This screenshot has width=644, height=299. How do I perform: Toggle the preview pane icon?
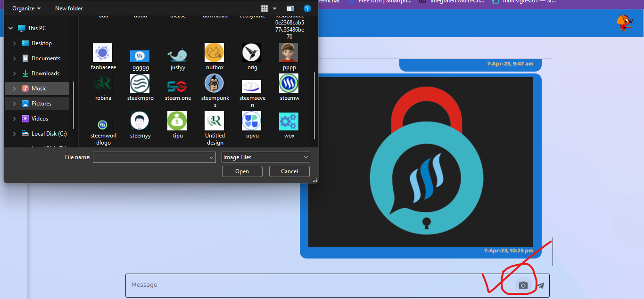coord(290,8)
